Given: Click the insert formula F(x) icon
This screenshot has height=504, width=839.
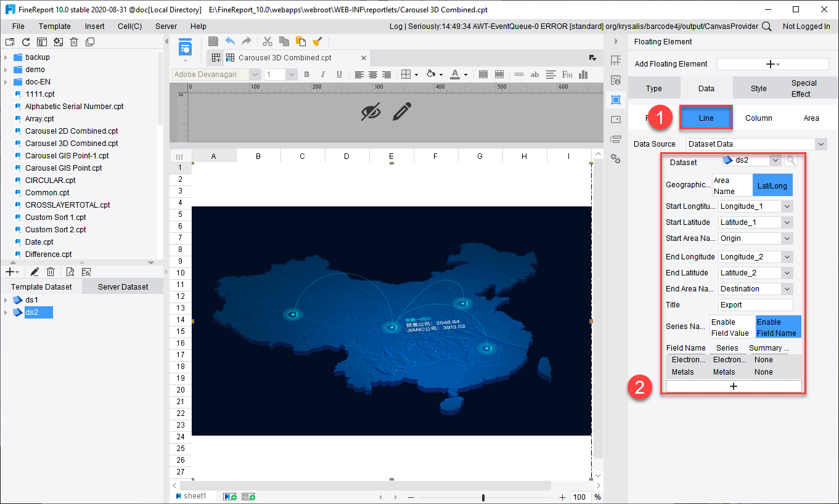Looking at the screenshot, I should [x=567, y=75].
